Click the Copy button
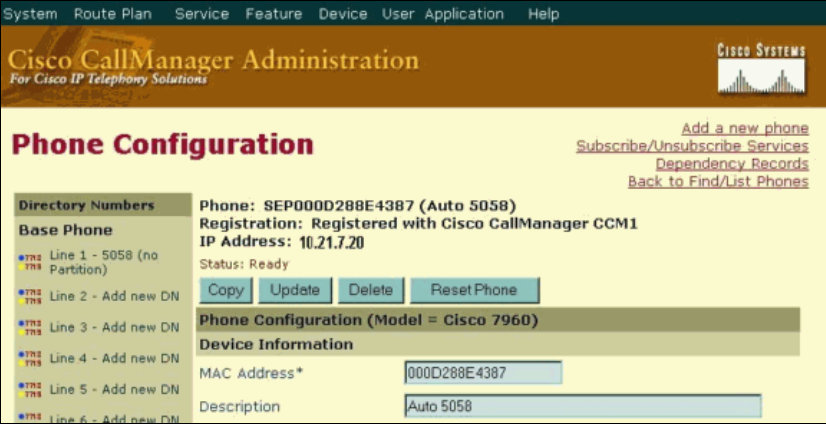 tap(226, 290)
